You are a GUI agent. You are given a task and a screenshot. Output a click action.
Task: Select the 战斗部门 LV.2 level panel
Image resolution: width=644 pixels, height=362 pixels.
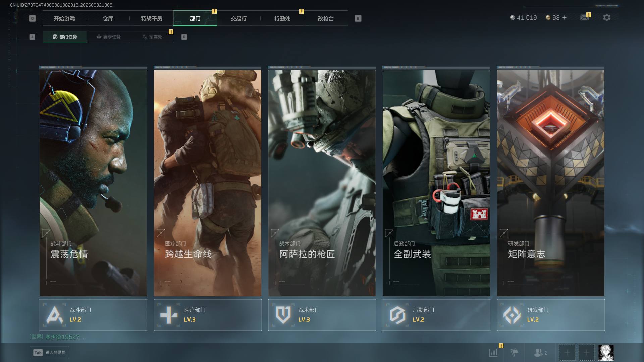click(93, 315)
